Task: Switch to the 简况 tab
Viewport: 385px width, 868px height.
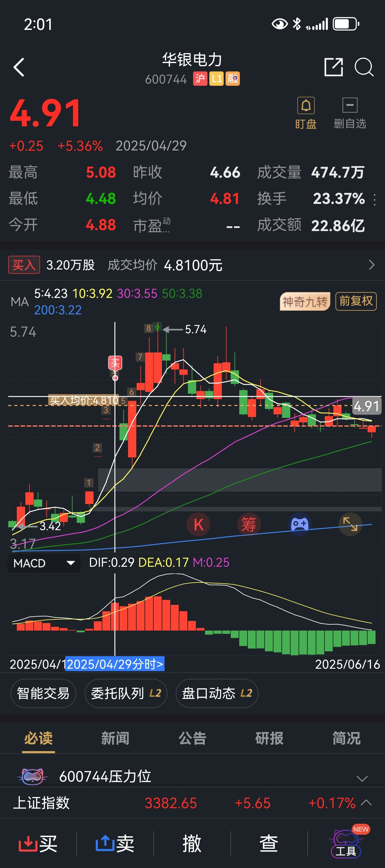Action: (x=346, y=738)
